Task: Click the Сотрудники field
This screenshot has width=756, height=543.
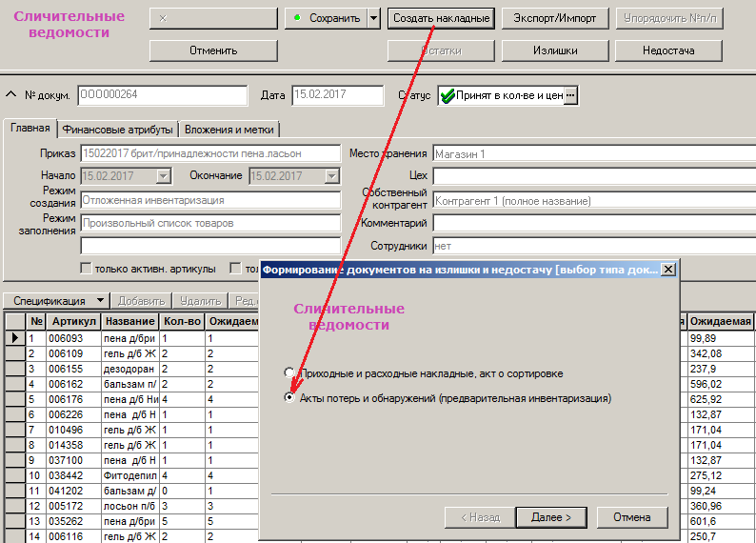Action: [x=594, y=246]
